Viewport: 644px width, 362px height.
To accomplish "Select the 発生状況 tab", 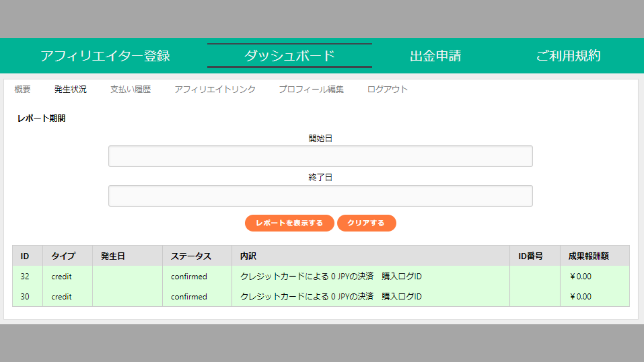I will tap(70, 89).
